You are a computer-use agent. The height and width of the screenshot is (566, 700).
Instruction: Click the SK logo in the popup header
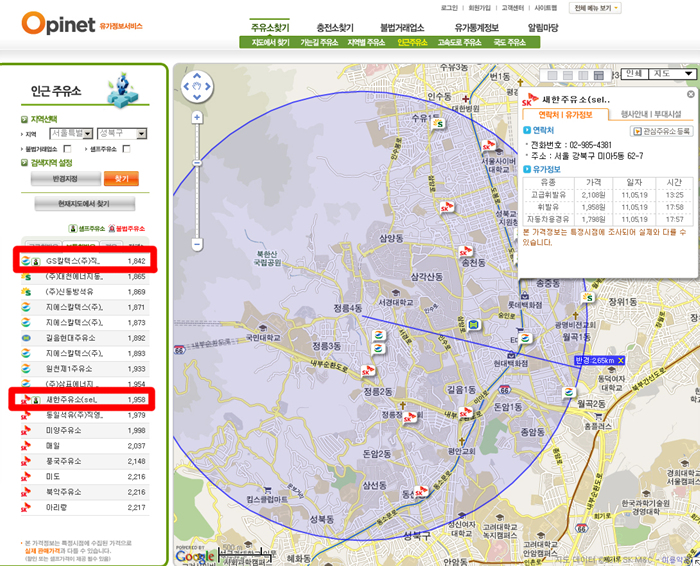(x=529, y=99)
